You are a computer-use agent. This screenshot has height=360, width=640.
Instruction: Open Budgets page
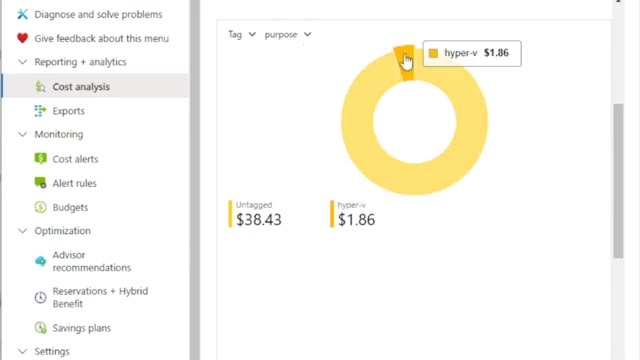click(70, 207)
